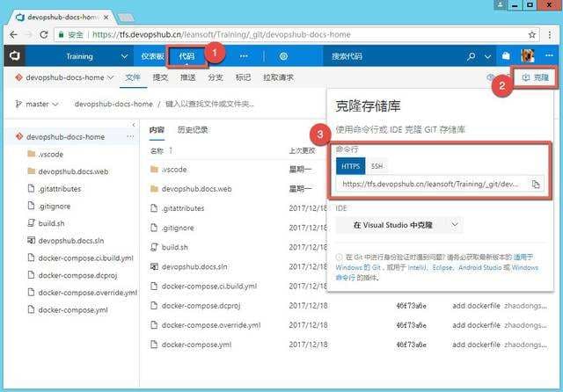Image resolution: width=563 pixels, height=392 pixels.
Task: Expand search options chevron
Action: (x=487, y=56)
